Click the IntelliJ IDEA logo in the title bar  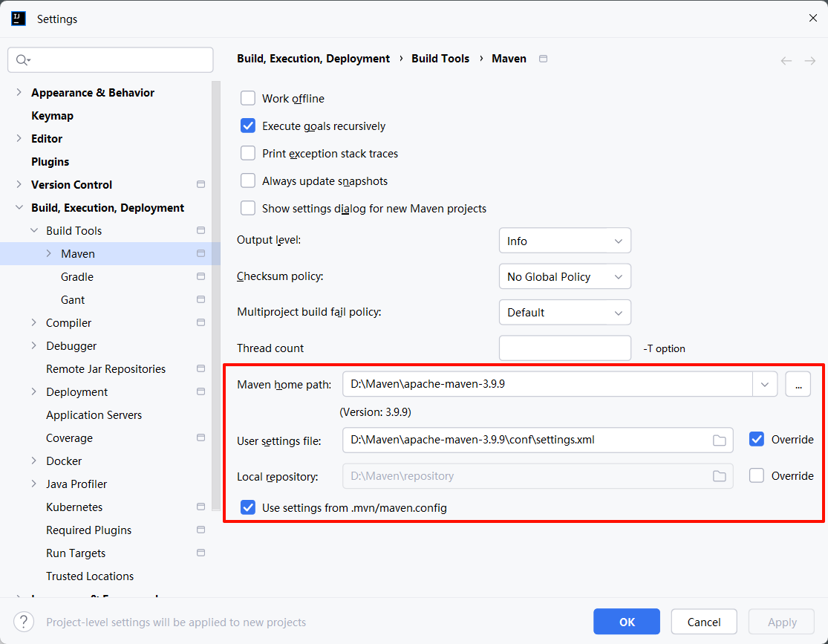(x=19, y=19)
